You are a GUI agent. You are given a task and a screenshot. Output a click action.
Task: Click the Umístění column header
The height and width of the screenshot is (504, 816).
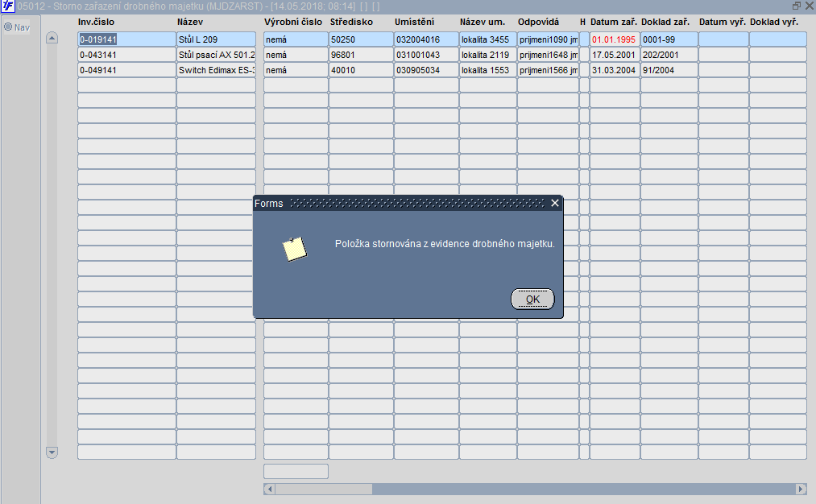414,22
